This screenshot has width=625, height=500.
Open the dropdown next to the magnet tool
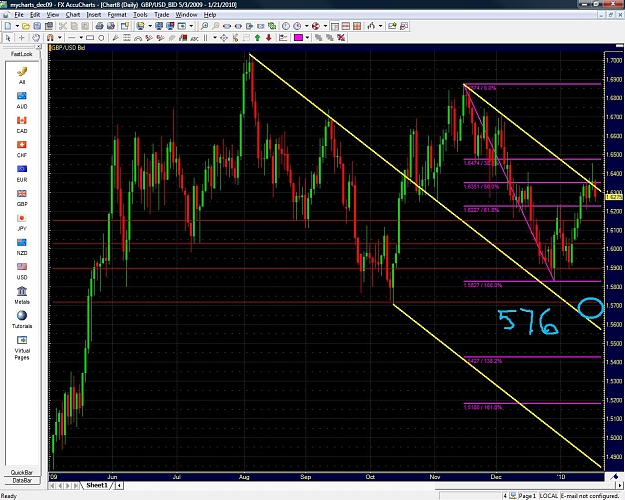(x=60, y=37)
